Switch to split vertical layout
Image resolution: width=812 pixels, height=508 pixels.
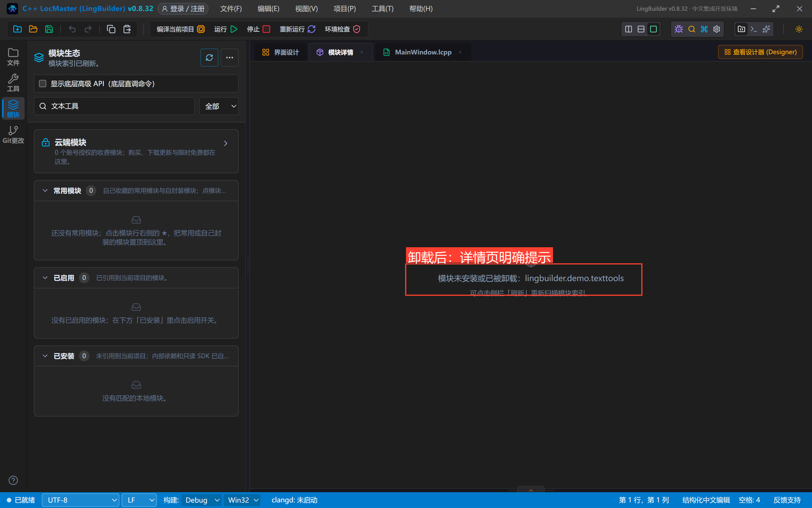[629, 29]
